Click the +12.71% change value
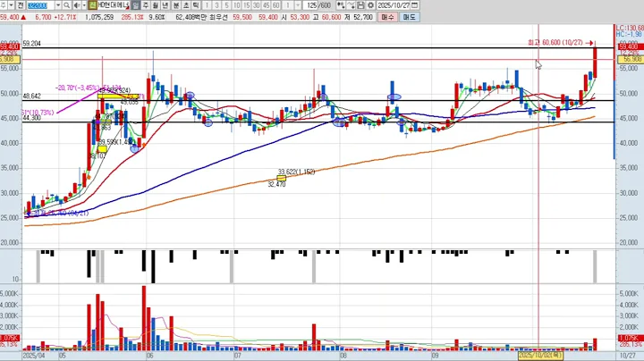 (65, 17)
